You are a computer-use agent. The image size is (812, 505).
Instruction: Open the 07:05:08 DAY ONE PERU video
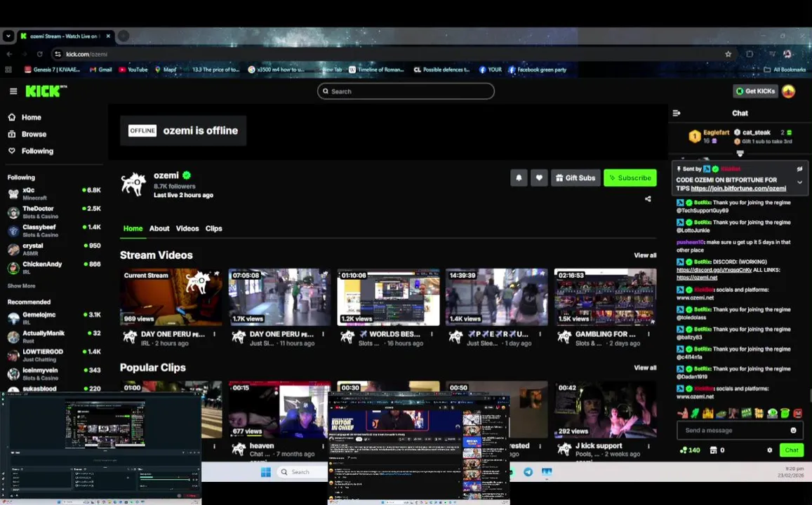click(279, 297)
